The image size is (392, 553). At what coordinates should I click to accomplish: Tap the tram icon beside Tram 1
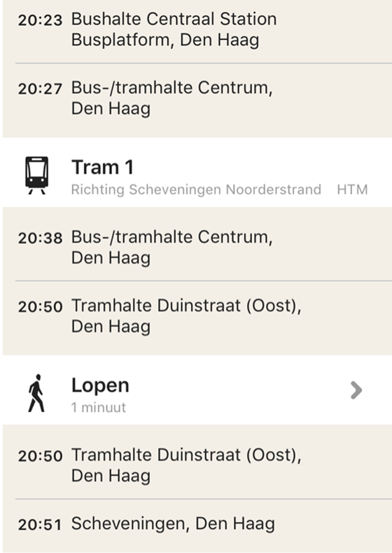[36, 175]
